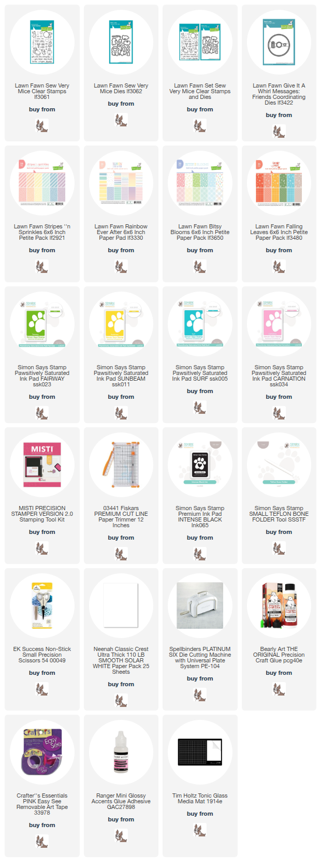The height and width of the screenshot is (868, 321).
Task: Open the Neenah Classic Crest Solar White paper link
Action: (x=121, y=660)
